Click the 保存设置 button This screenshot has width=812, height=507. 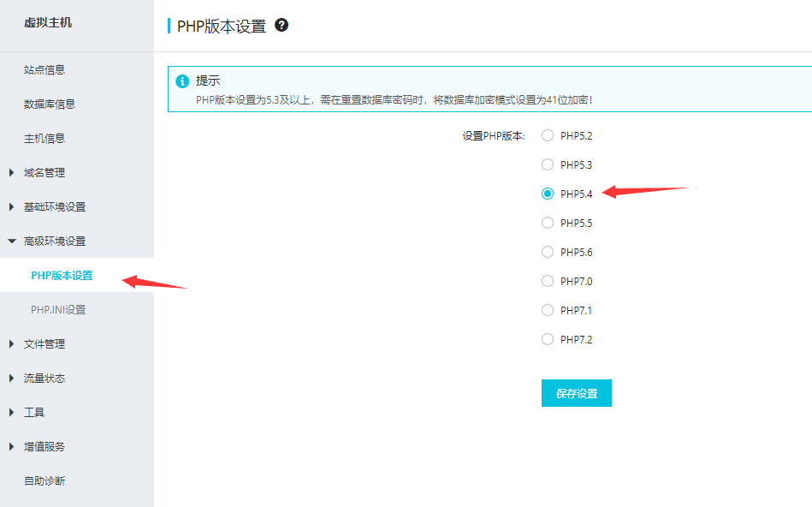(576, 394)
